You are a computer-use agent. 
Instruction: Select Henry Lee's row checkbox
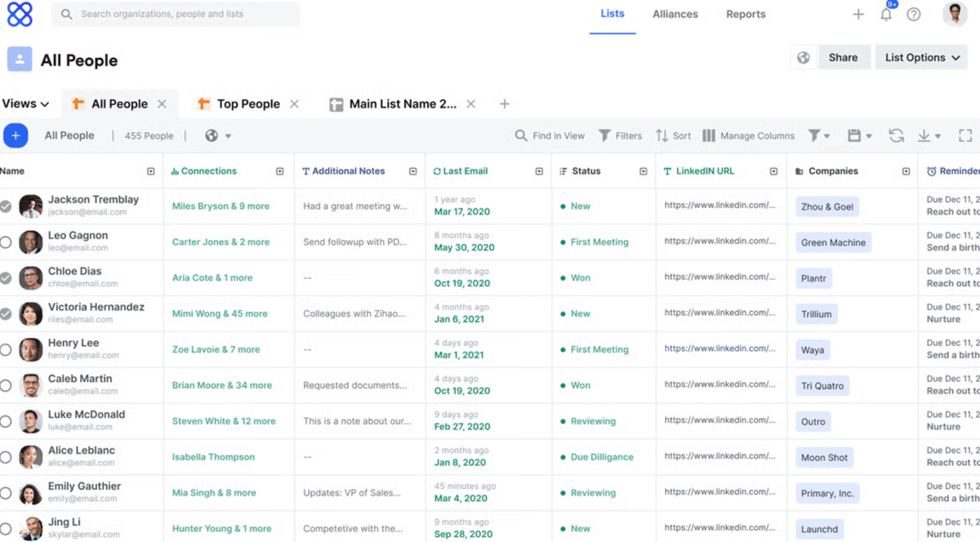click(6, 349)
